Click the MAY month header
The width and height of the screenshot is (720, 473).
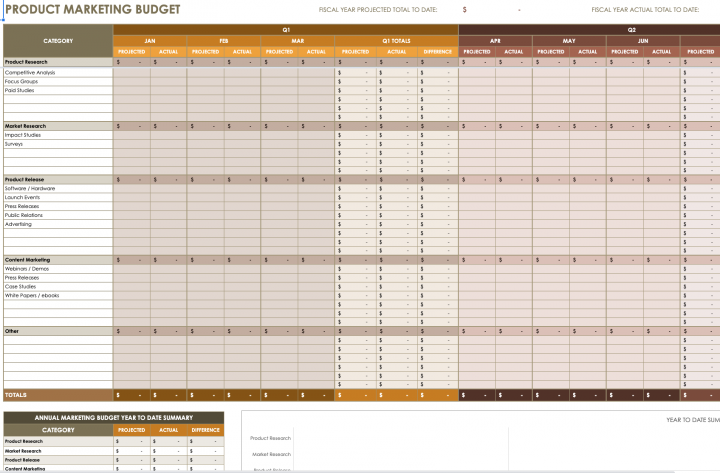click(569, 41)
